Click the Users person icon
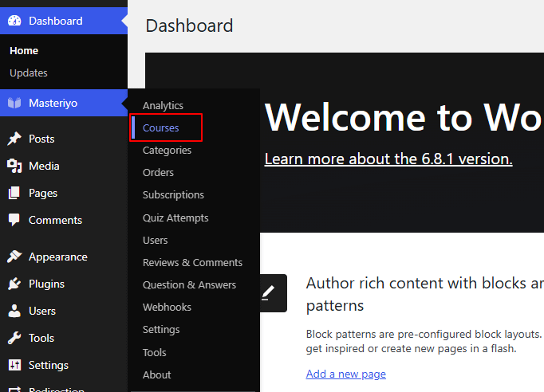Viewport: 544px width, 392px height. click(14, 311)
